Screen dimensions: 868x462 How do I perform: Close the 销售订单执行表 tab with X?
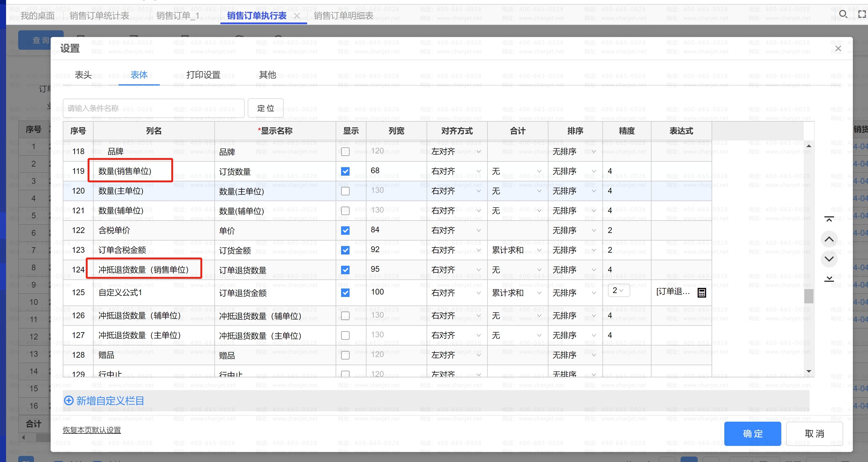[x=297, y=16]
